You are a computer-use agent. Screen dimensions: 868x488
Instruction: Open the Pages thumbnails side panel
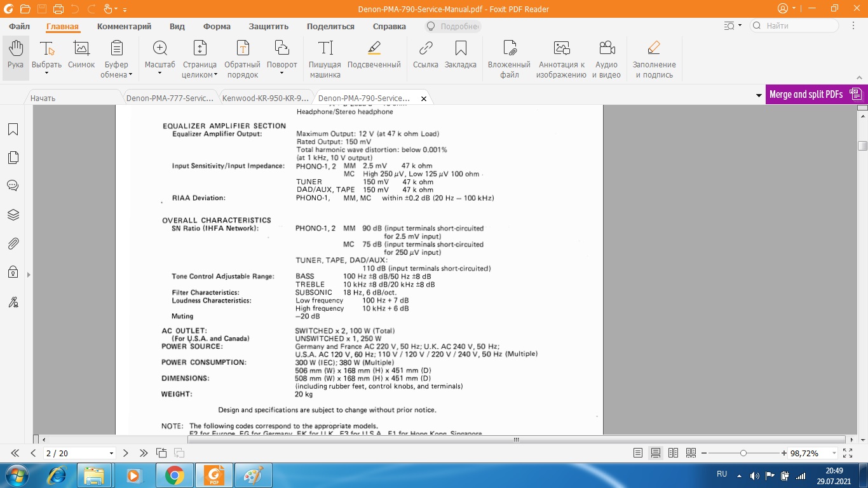point(13,158)
